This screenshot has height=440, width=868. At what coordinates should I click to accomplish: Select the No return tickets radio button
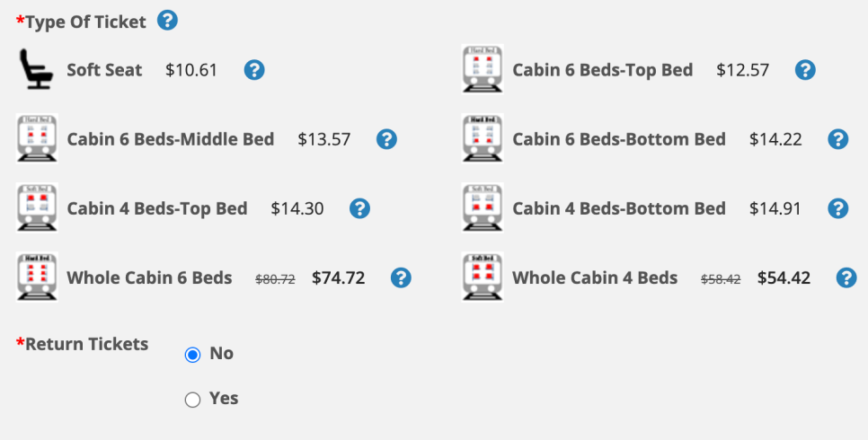coord(192,354)
